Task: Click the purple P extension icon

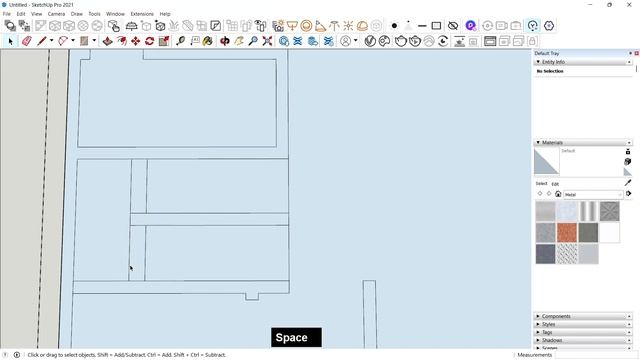Action: click(x=470, y=26)
